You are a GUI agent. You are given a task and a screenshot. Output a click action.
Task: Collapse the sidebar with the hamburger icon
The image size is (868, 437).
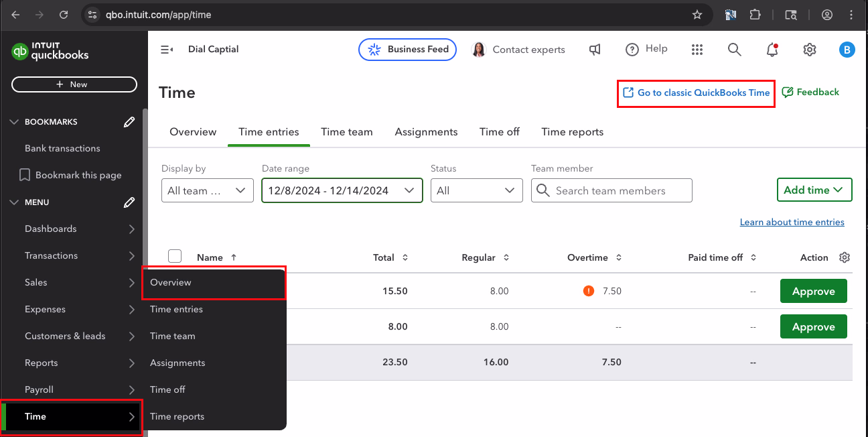(x=167, y=49)
